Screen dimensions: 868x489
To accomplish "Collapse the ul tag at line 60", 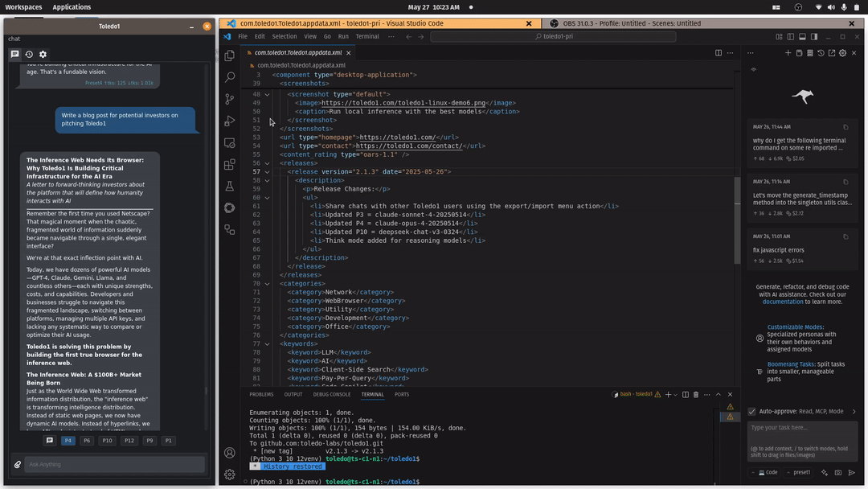I will (268, 198).
